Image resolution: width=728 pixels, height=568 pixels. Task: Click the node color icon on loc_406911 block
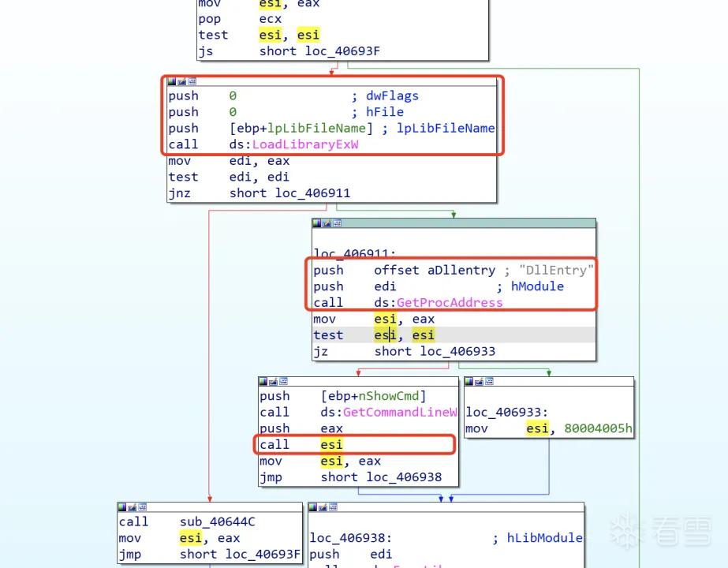317,223
